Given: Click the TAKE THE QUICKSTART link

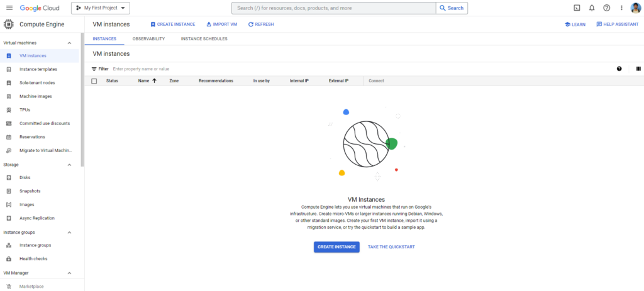Looking at the screenshot, I should pos(391,247).
